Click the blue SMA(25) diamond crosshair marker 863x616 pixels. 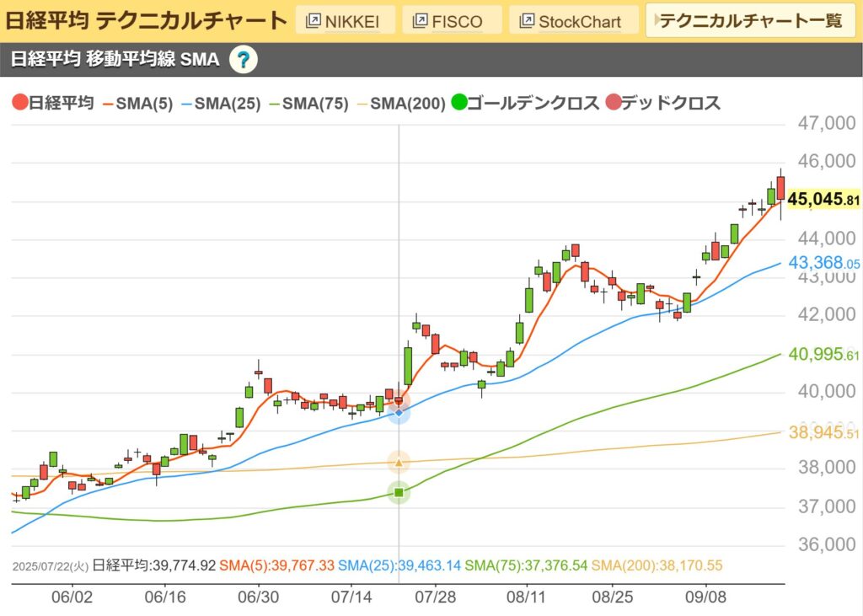tap(399, 411)
